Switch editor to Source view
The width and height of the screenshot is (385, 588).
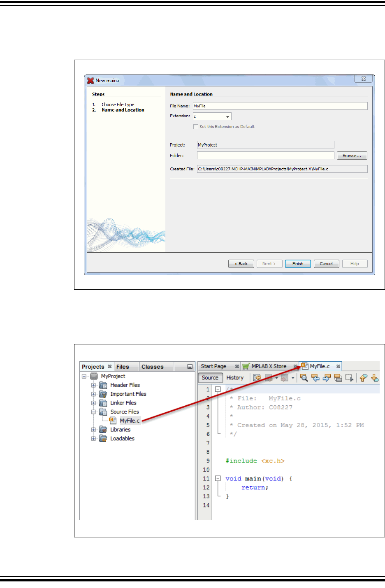coord(210,378)
